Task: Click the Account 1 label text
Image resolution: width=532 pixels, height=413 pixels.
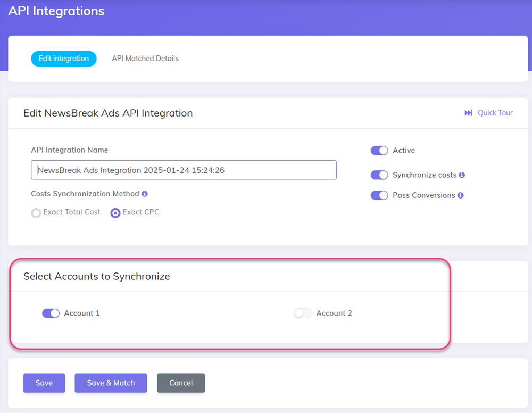Action: (82, 313)
